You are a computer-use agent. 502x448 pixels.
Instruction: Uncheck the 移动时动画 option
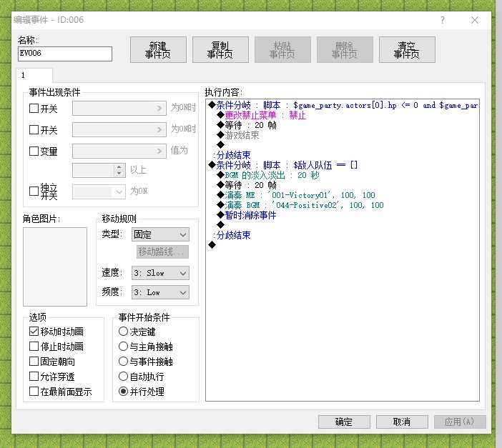(34, 332)
